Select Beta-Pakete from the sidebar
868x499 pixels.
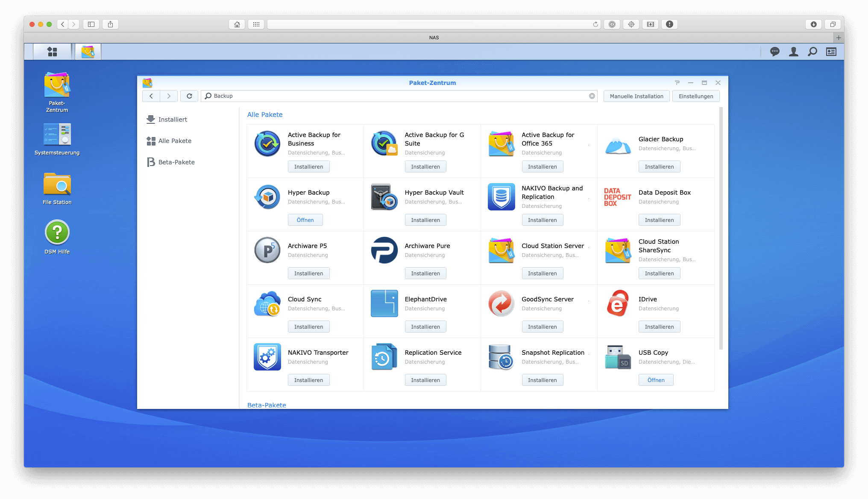[175, 161]
